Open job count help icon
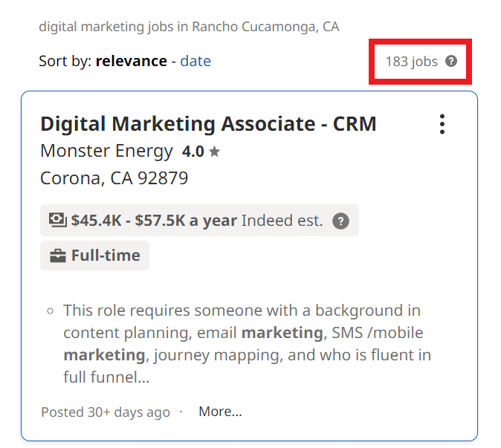This screenshot has height=448, width=501. [451, 61]
